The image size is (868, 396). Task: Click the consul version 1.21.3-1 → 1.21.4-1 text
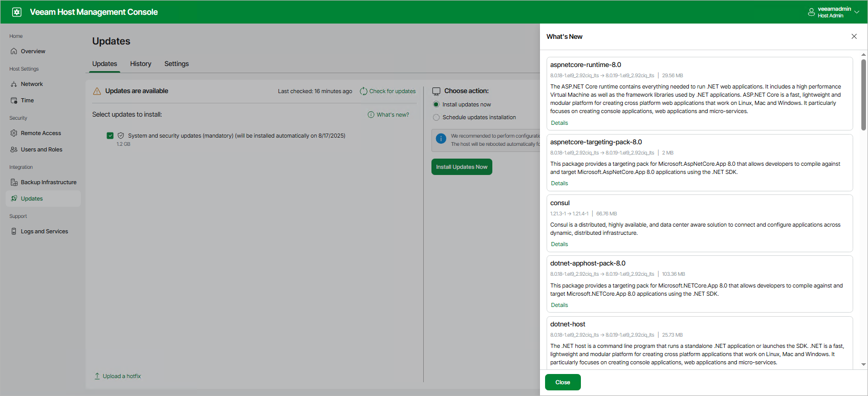pyautogui.click(x=569, y=214)
